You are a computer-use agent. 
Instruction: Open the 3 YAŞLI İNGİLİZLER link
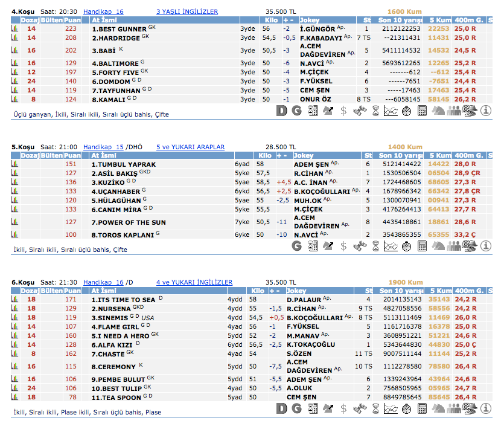coord(187,11)
